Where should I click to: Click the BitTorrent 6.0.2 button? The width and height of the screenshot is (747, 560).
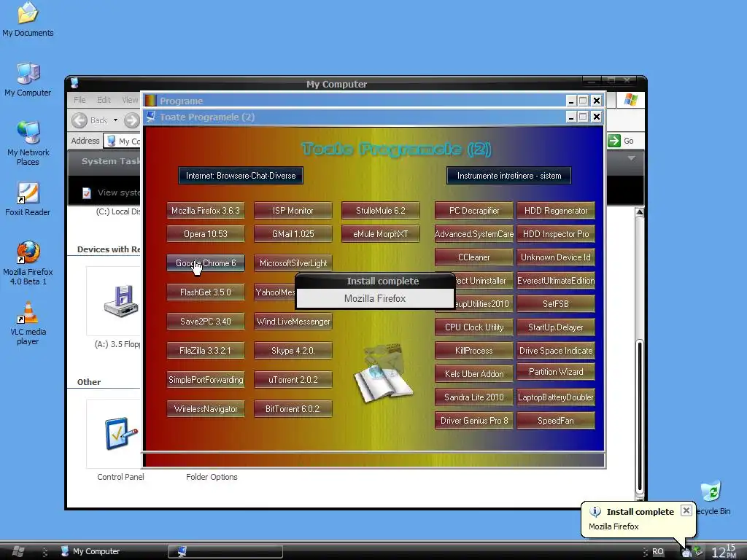point(293,408)
